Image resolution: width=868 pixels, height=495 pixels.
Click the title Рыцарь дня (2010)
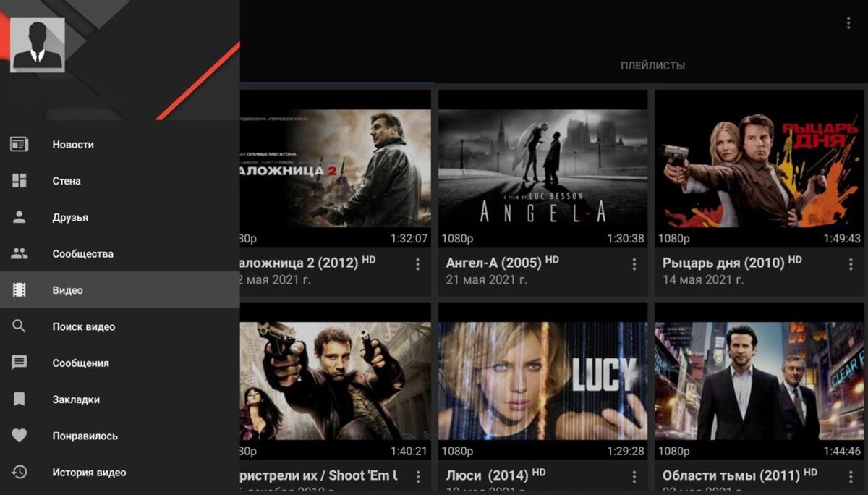click(723, 263)
